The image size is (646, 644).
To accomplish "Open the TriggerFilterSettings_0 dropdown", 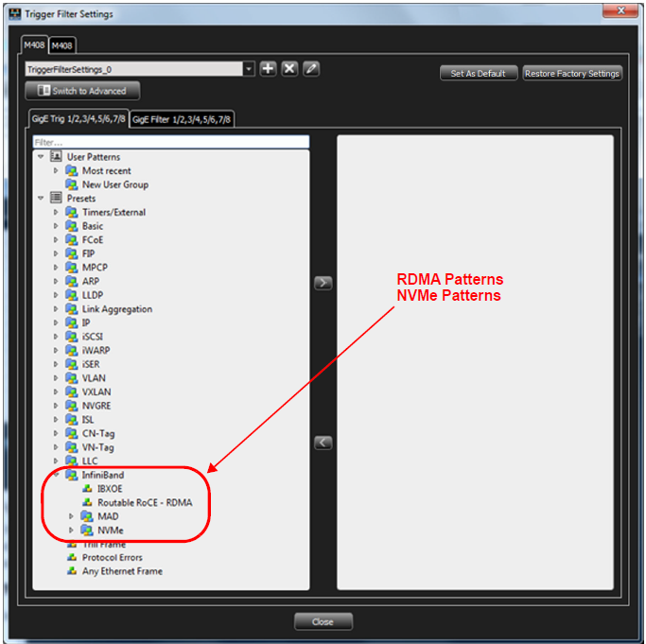I will tap(249, 69).
